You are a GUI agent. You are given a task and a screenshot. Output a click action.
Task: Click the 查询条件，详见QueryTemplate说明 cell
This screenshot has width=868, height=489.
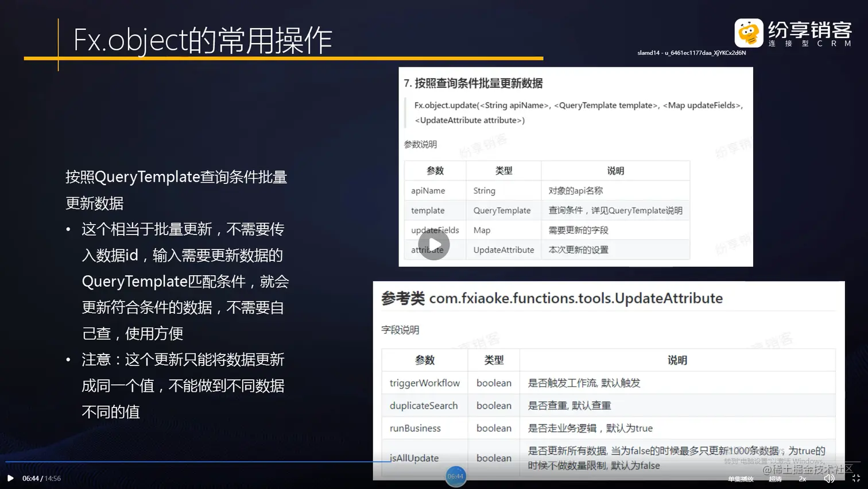tap(615, 210)
